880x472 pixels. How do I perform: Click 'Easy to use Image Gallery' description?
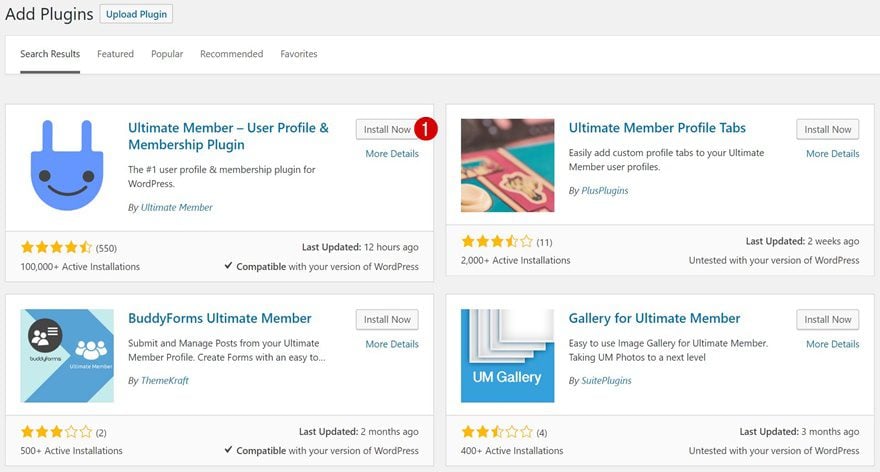click(x=668, y=350)
